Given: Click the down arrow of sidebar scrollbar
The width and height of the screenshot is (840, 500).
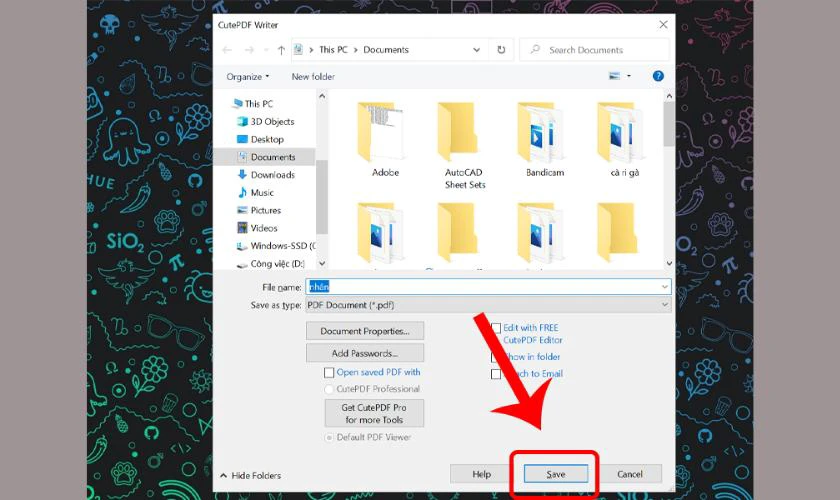Looking at the screenshot, I should pyautogui.click(x=322, y=264).
